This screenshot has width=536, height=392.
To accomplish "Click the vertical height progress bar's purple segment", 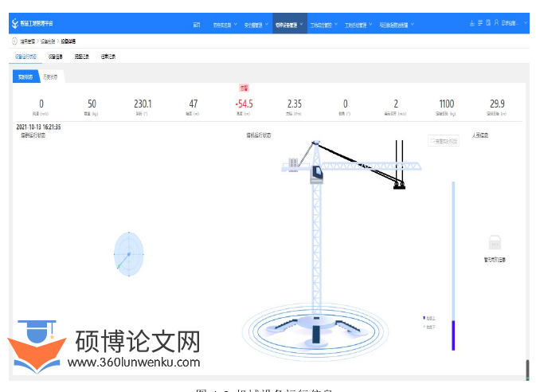I will click(453, 335).
